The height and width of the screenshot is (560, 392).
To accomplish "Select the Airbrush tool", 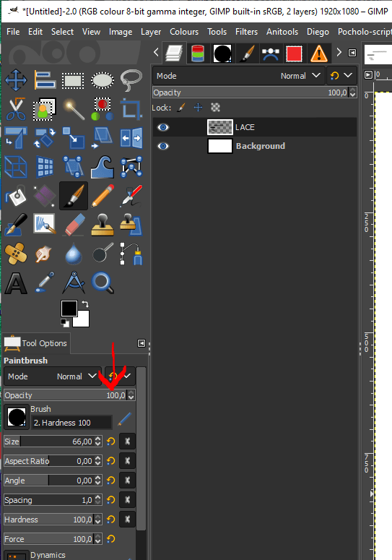I will pos(131,196).
